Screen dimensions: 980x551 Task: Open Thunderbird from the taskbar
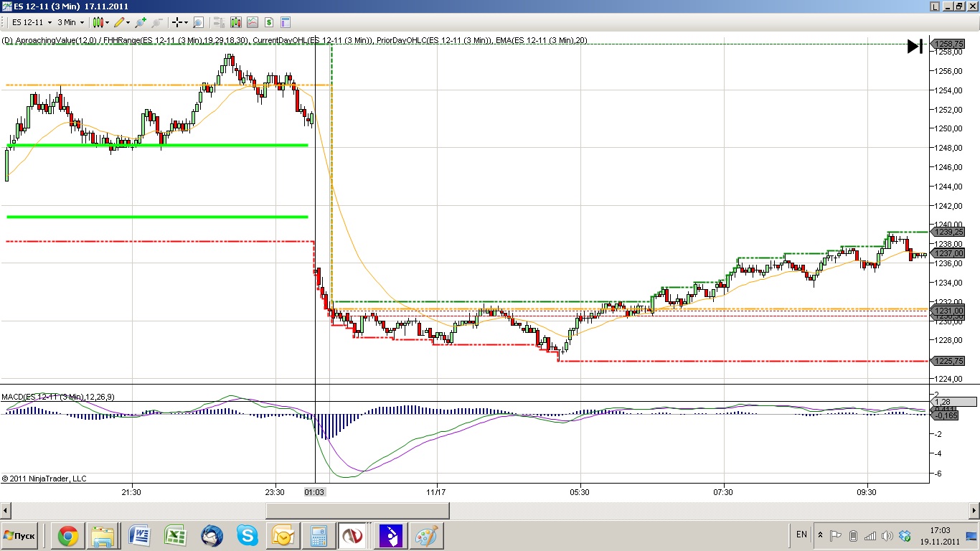tap(212, 536)
